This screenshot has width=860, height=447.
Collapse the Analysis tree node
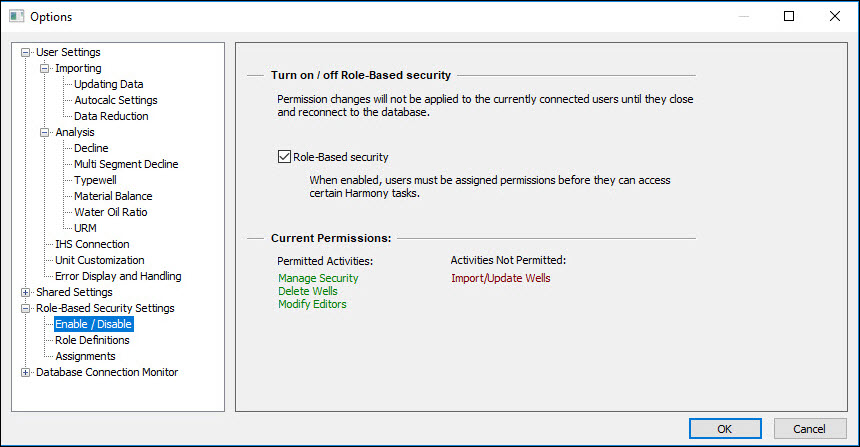click(45, 132)
